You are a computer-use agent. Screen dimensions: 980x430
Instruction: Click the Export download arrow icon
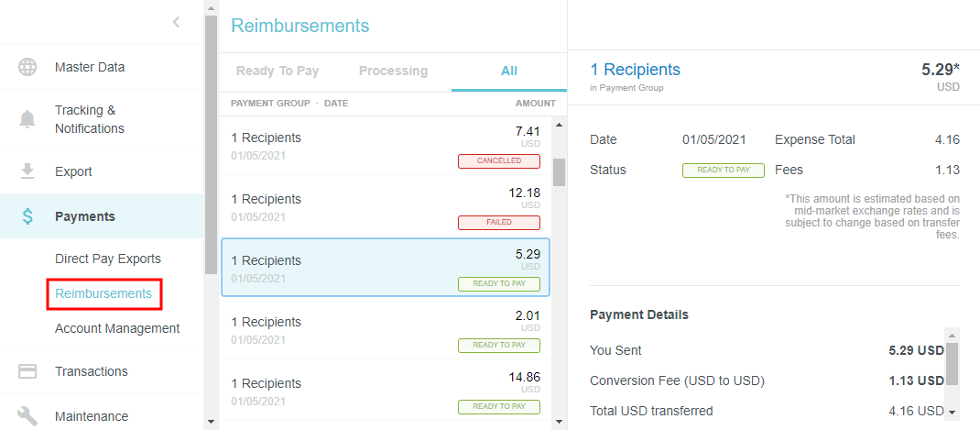28,171
